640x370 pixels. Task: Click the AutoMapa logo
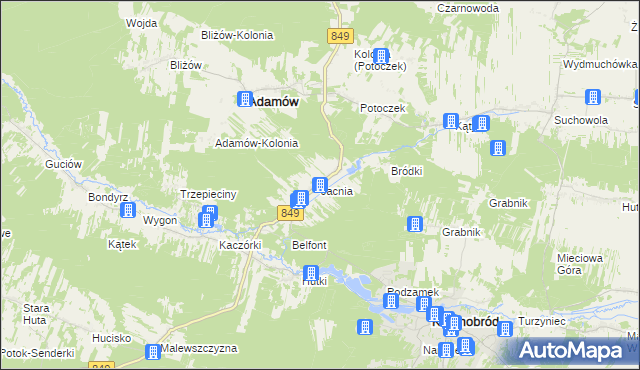click(571, 350)
